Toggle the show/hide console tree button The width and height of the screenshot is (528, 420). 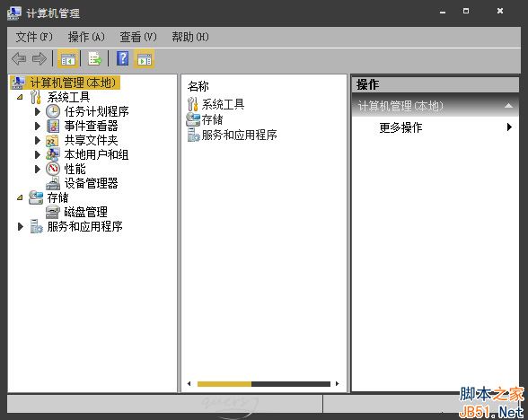pos(68,59)
